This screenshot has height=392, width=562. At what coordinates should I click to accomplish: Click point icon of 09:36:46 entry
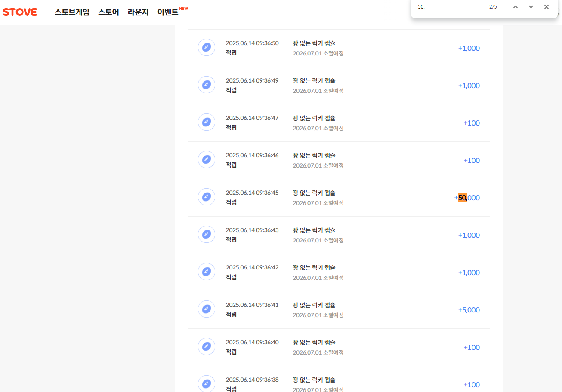pyautogui.click(x=207, y=159)
